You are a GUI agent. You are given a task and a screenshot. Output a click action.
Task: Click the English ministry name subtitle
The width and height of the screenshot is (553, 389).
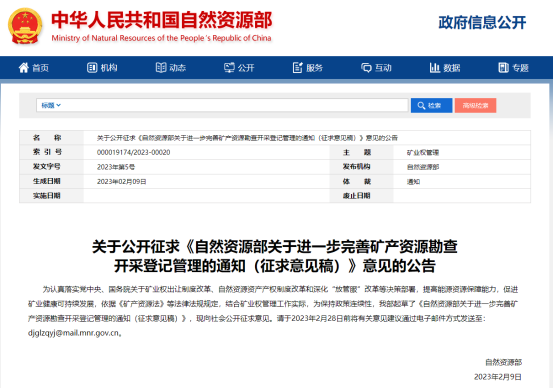point(162,38)
